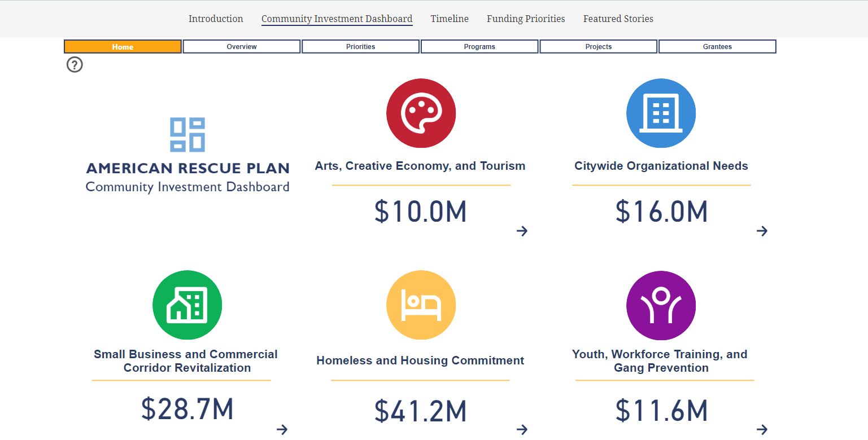Click the $16.0M amount
The height and width of the screenshot is (440, 868).
point(661,212)
